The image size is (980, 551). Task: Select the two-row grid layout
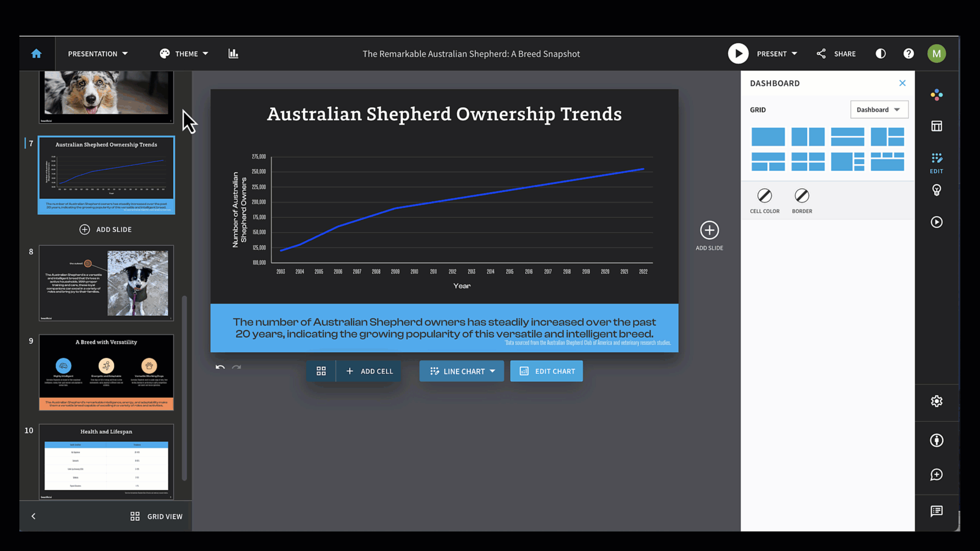click(847, 137)
